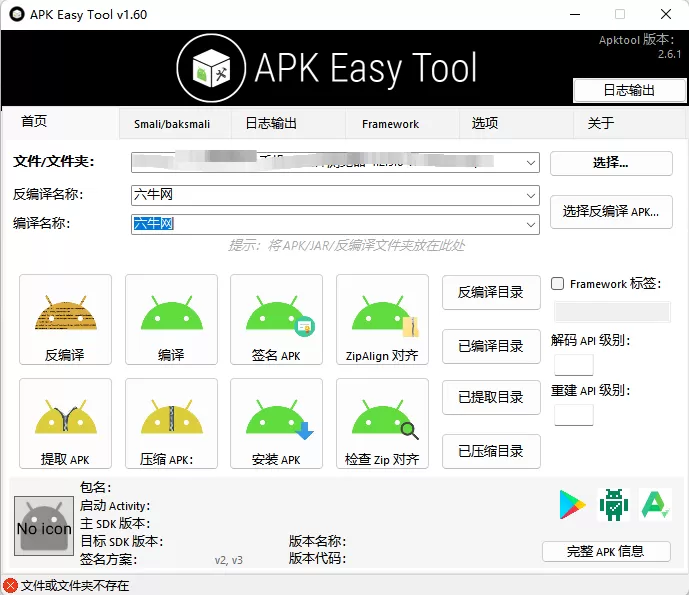Open the 已编译目录 folder button
Viewport: 689px width, 595px height.
(491, 346)
